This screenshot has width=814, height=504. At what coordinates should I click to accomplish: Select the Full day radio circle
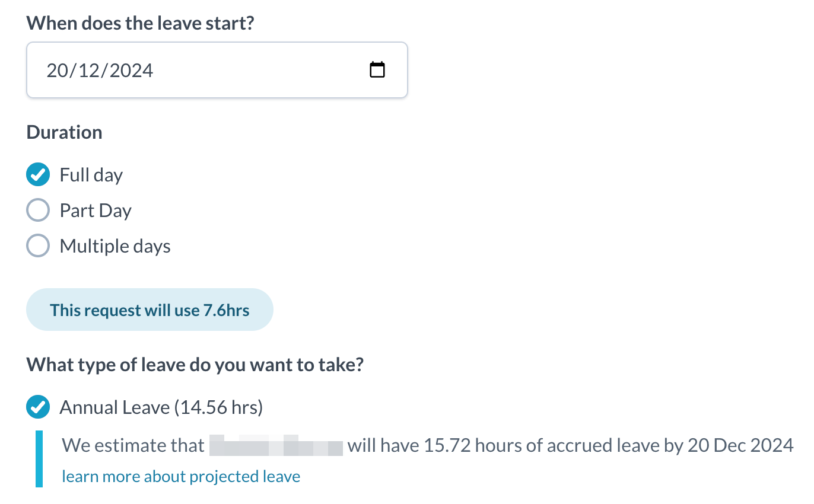click(x=38, y=175)
